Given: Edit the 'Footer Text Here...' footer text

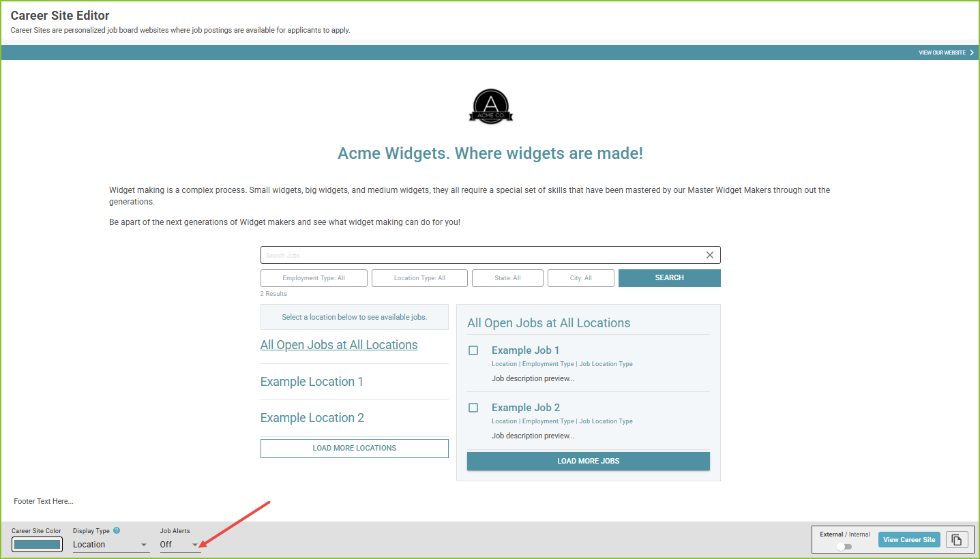Looking at the screenshot, I should 44,501.
